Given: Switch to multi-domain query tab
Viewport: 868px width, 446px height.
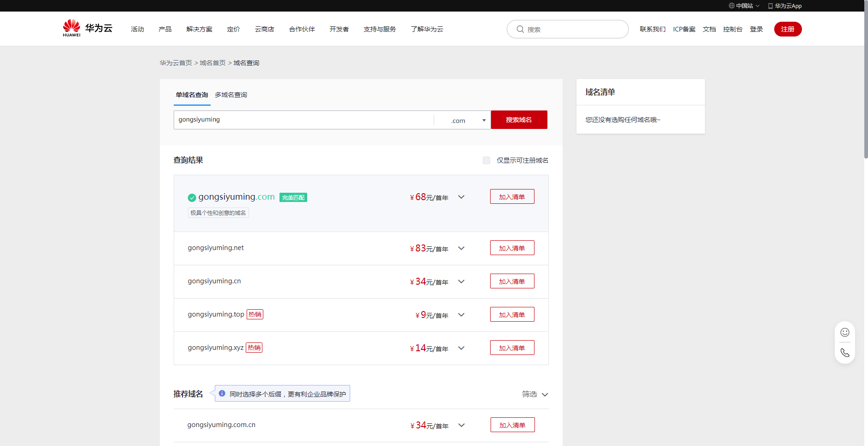Looking at the screenshot, I should click(231, 95).
